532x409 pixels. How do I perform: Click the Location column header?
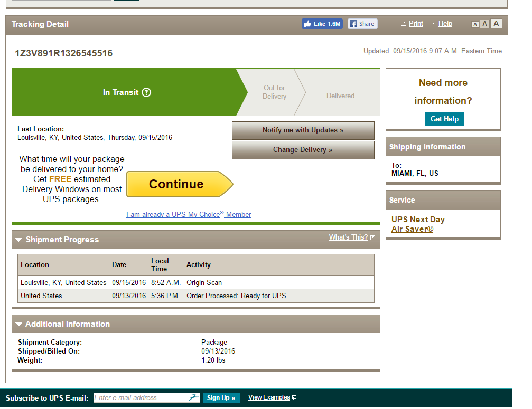click(x=35, y=264)
